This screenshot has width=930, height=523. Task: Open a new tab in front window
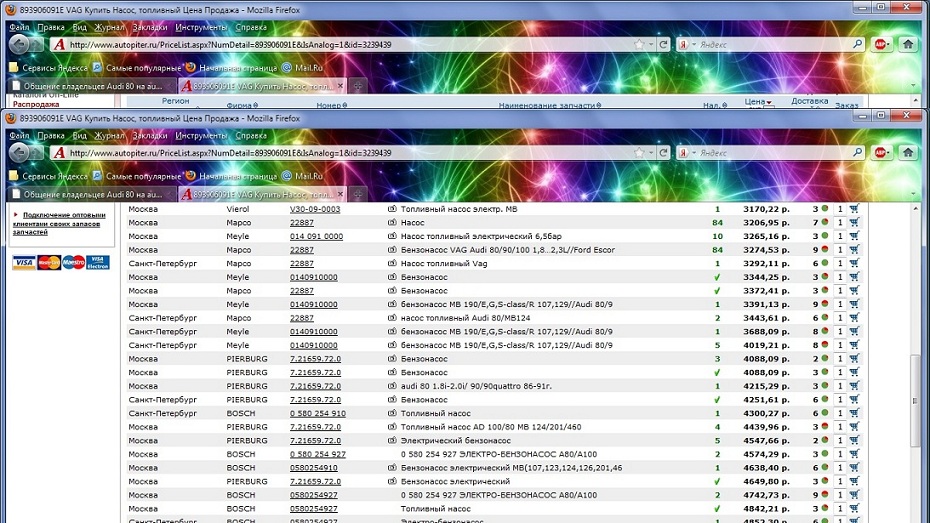pyautogui.click(x=358, y=194)
